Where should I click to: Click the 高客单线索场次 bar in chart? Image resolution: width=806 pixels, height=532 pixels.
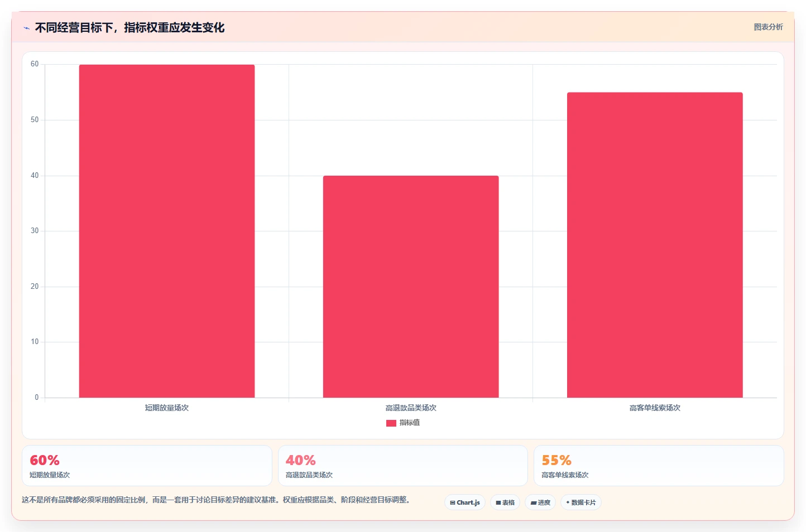(x=655, y=245)
